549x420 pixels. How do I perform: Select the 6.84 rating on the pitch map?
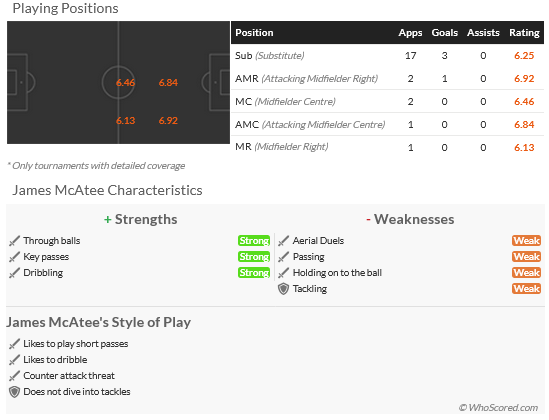[168, 83]
